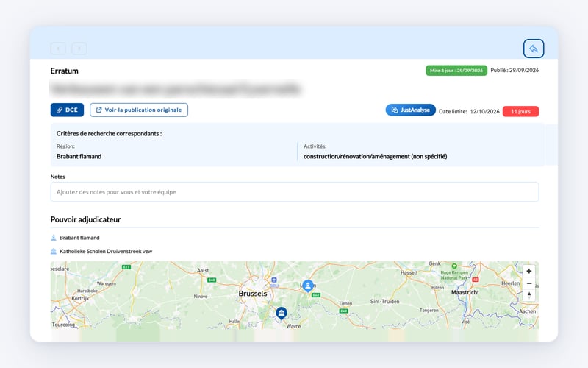Click the light blue person map marker

(308, 286)
